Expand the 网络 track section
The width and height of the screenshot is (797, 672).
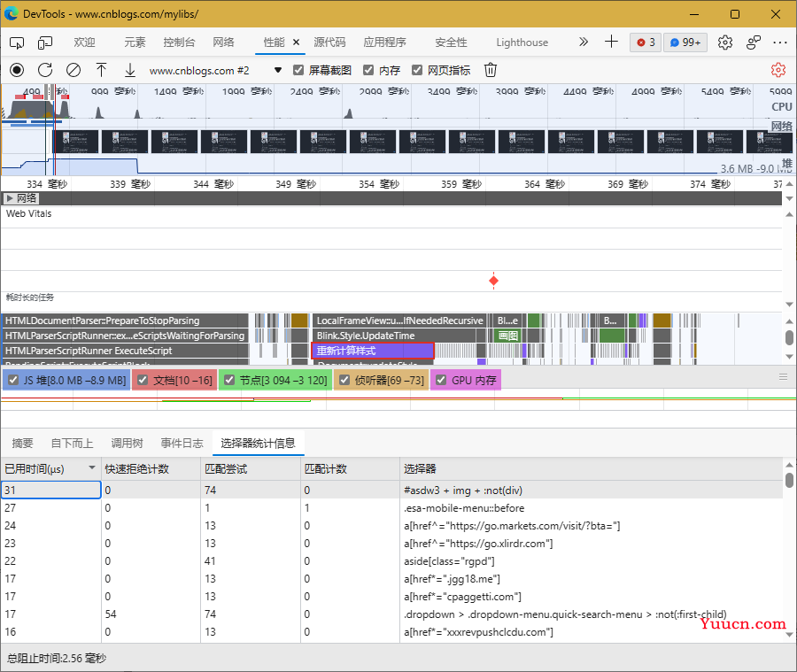tap(10, 198)
